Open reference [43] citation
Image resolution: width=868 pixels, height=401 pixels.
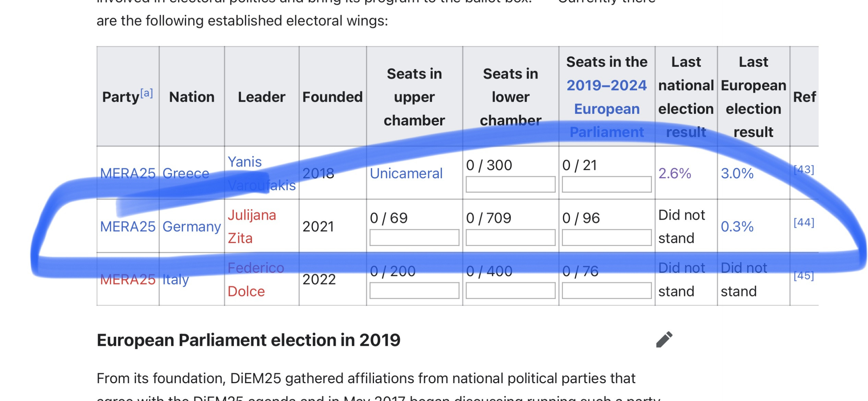coord(804,170)
